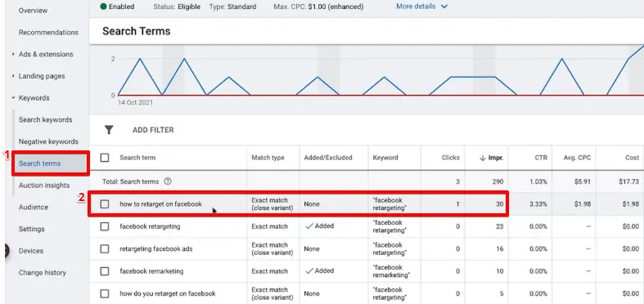Screen dimensions: 644x304
Task: Click the ADD FILTER button
Action: [x=153, y=130]
